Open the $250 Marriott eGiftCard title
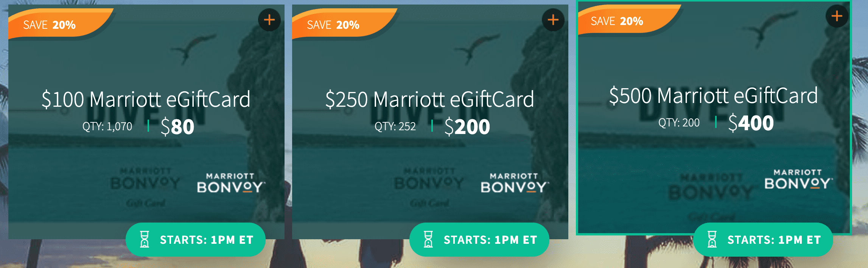Image resolution: width=868 pixels, height=268 pixels. [x=430, y=99]
